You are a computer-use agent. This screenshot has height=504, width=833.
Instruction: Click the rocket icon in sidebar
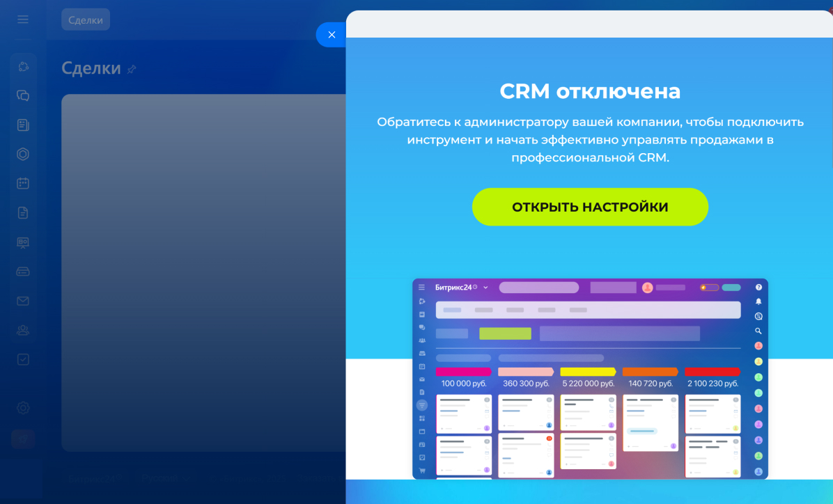[23, 439]
